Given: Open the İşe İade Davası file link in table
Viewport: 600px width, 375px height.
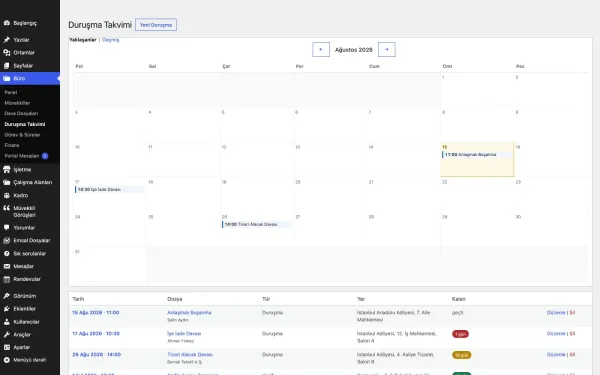Looking at the screenshot, I should point(184,334).
